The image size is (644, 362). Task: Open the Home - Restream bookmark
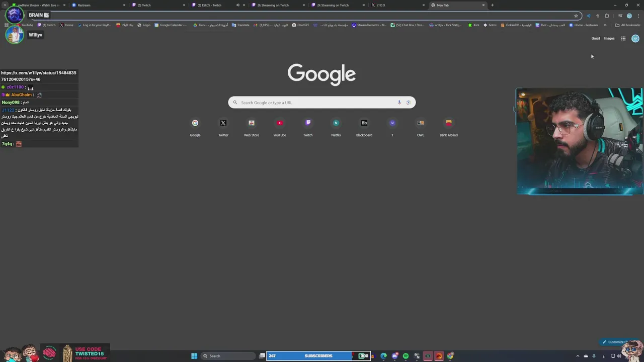coord(584,25)
